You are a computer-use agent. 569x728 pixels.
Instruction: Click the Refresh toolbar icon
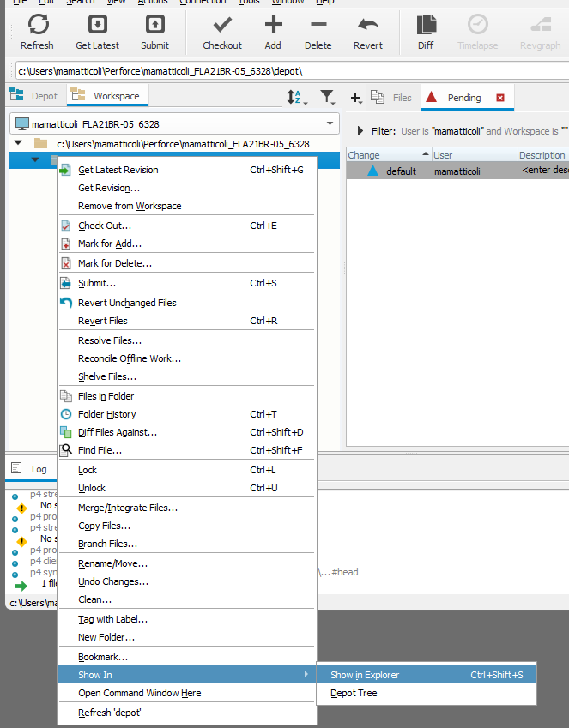(x=37, y=25)
